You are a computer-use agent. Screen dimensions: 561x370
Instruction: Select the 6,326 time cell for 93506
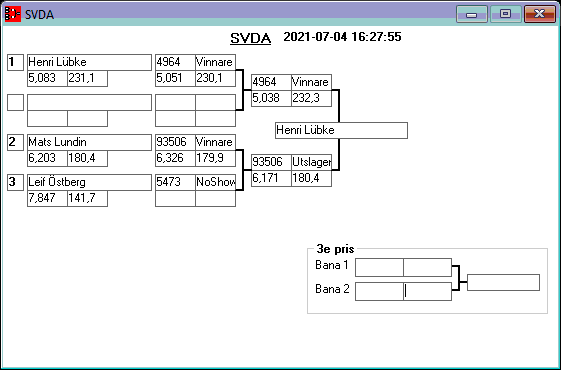pos(175,159)
